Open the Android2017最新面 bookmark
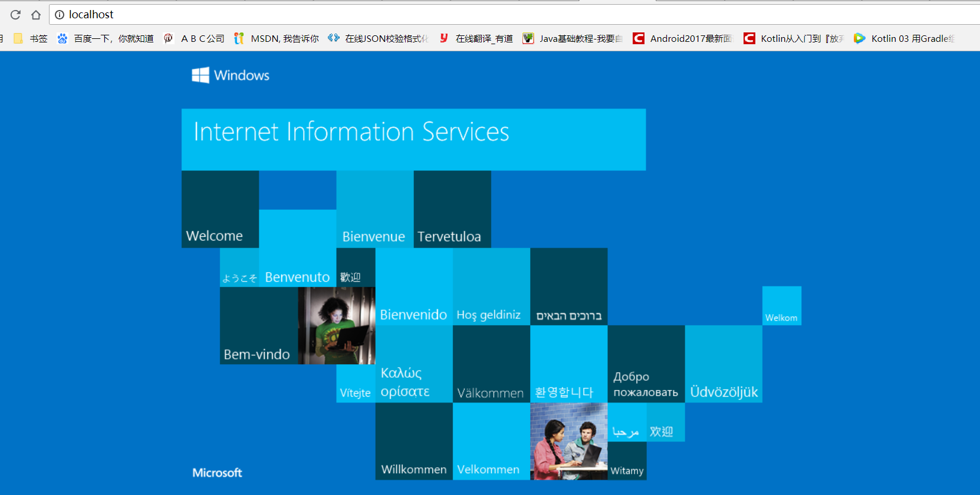Screen dimensions: 980x495 click(x=683, y=38)
